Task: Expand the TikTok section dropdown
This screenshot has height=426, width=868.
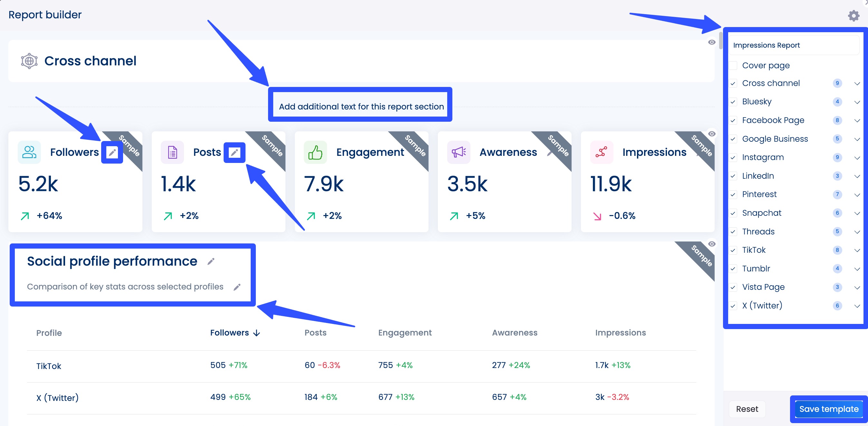Action: 857,250
